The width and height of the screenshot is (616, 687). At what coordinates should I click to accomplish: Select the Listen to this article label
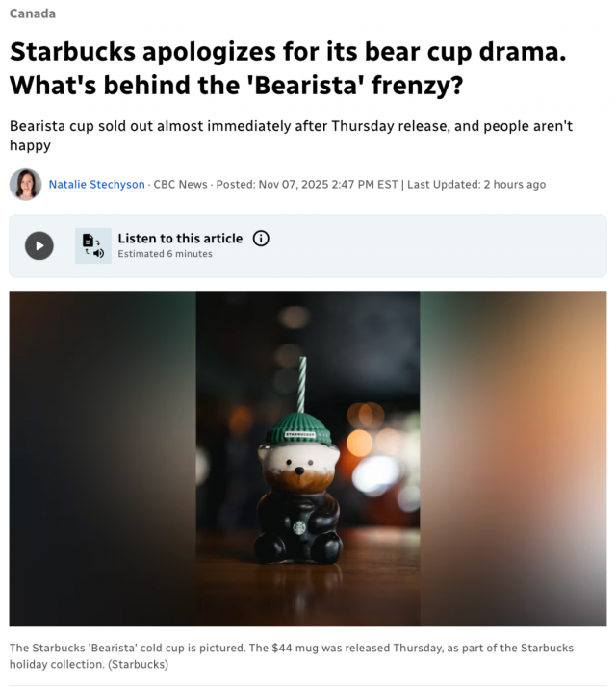(180, 239)
